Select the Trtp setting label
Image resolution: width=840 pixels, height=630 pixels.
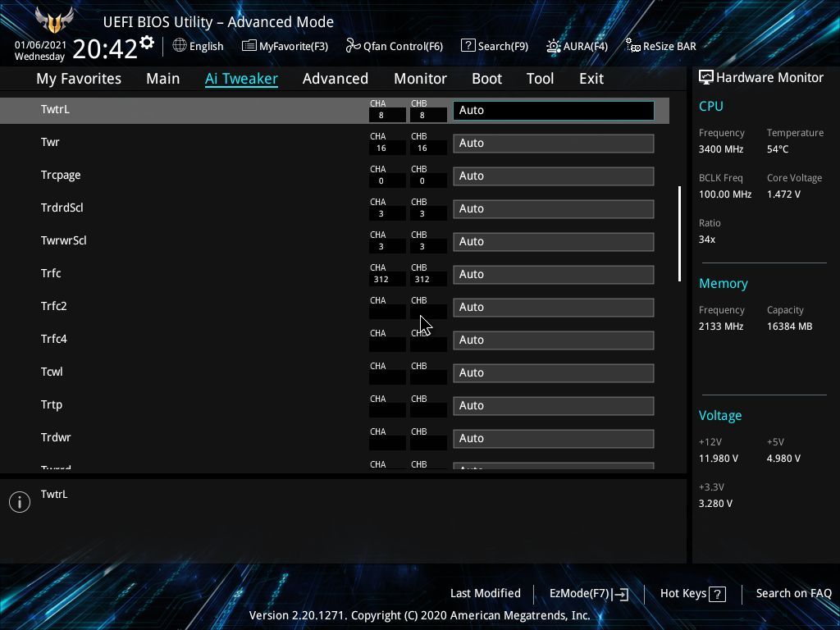[x=52, y=405]
